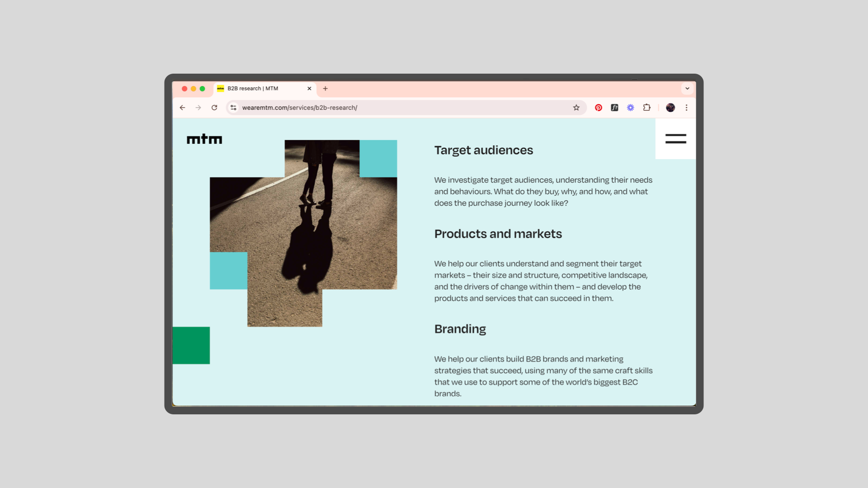868x488 pixels.
Task: Click the green square block
Action: (191, 345)
